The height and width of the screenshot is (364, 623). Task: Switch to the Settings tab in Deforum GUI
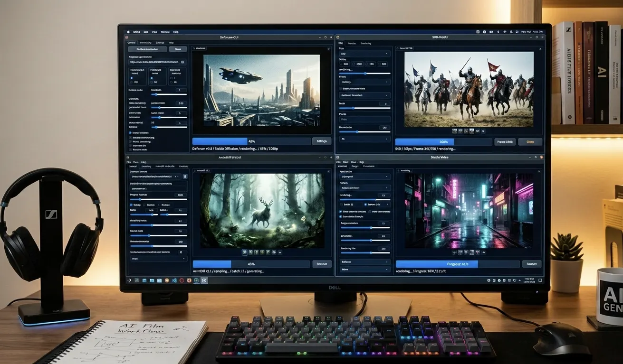click(159, 43)
